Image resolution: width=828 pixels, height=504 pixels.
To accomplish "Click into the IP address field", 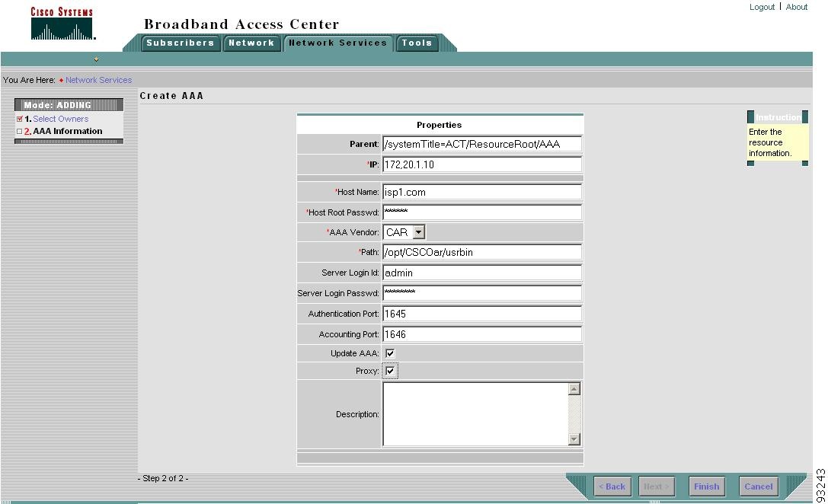I will 481,164.
